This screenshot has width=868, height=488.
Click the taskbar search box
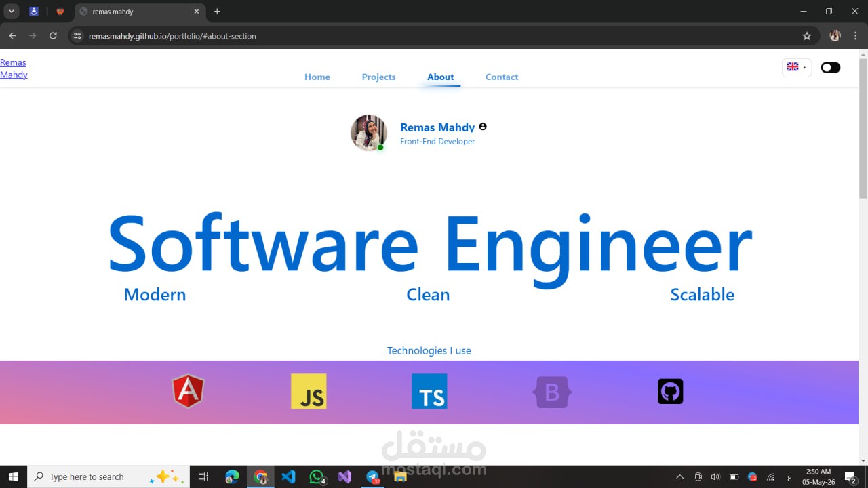coord(108,477)
